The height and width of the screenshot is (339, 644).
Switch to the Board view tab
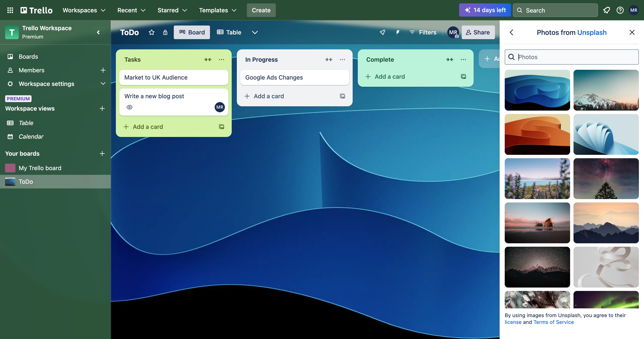tap(192, 32)
